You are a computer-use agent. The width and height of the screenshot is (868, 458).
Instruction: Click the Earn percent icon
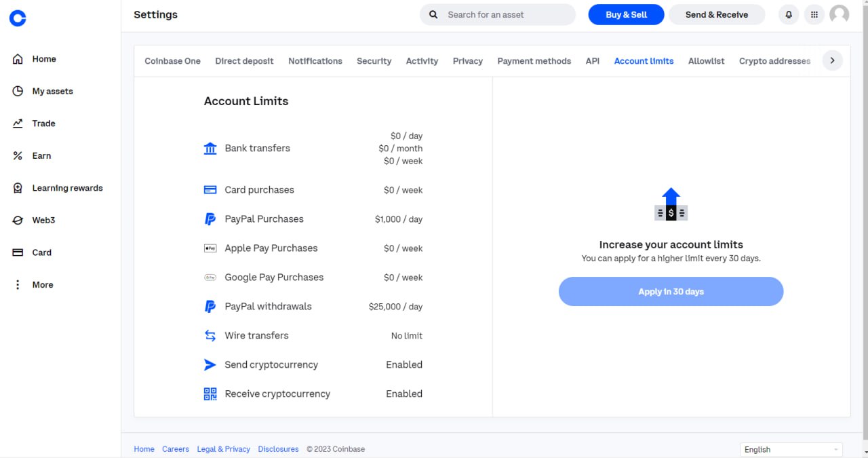[x=18, y=155]
